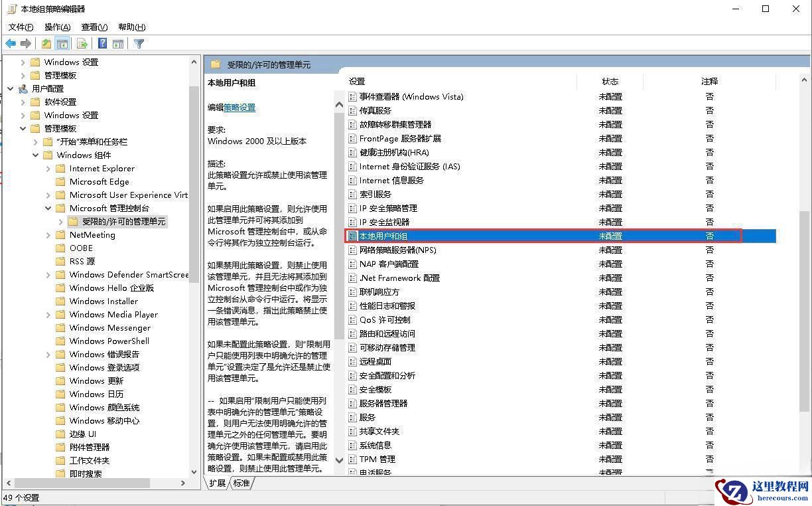This screenshot has height=506, width=812.
Task: Expand the Internet Explorer tree node
Action: [47, 168]
